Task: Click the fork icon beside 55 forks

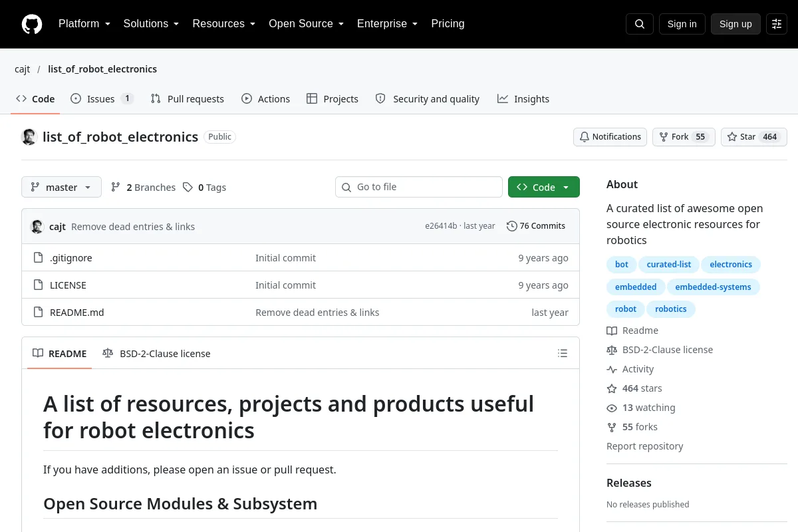Action: pyautogui.click(x=612, y=427)
